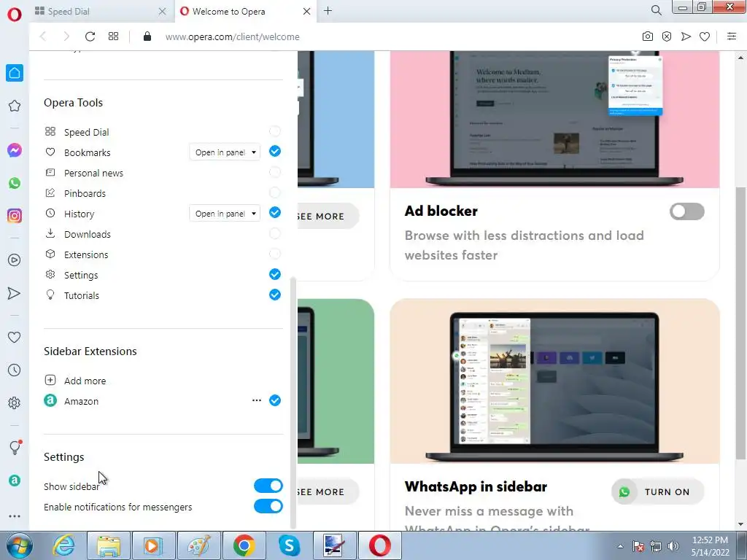Turn on WhatsApp in sidebar button
The width and height of the screenshot is (747, 560).
658,492
